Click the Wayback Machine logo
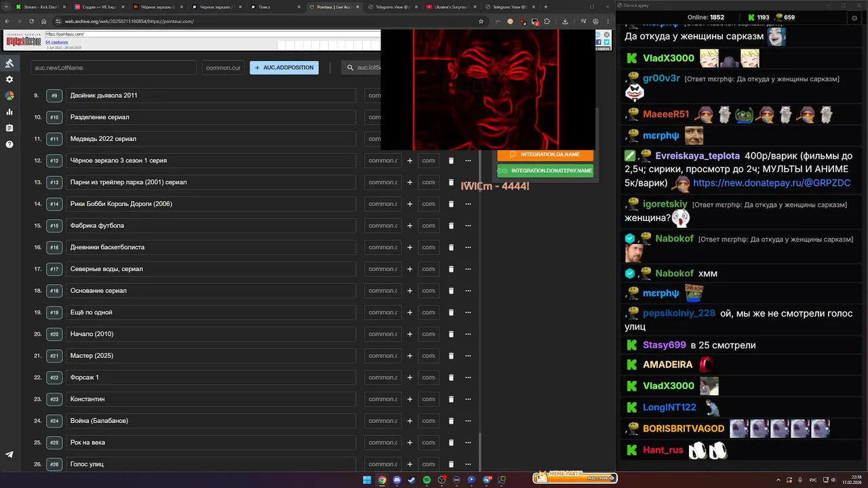The image size is (868, 488). point(23,41)
